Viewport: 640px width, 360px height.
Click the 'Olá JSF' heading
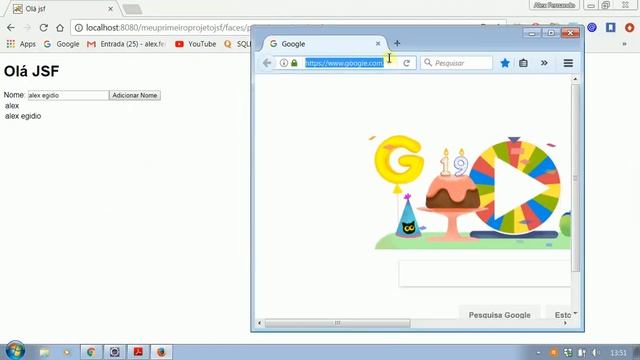pos(31,71)
